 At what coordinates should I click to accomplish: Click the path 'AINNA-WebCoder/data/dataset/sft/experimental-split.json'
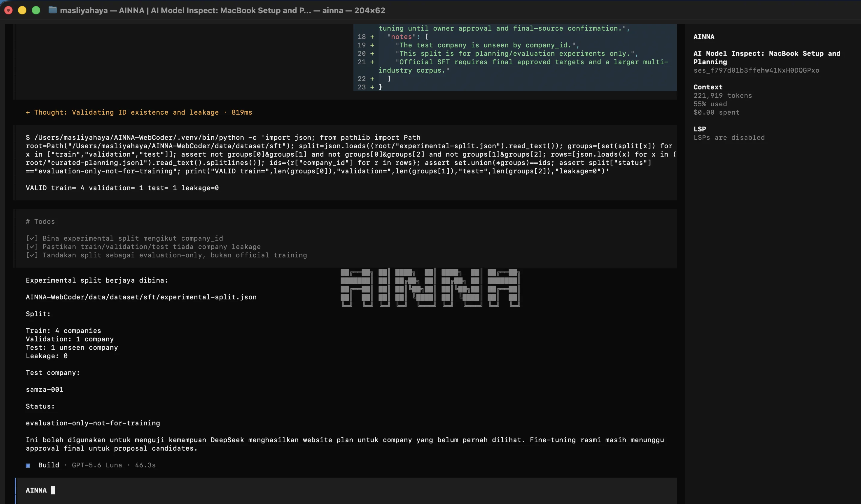coord(141,297)
